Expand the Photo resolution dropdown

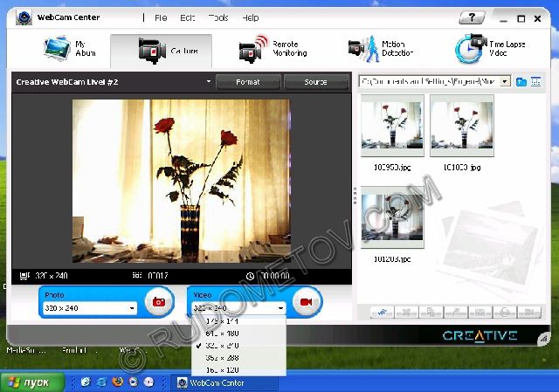point(132,308)
